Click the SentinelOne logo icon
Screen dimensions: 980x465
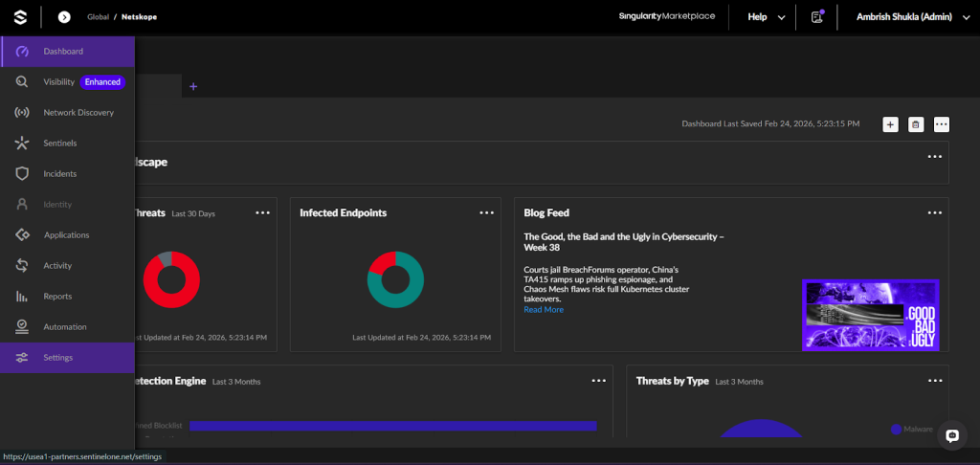(20, 17)
